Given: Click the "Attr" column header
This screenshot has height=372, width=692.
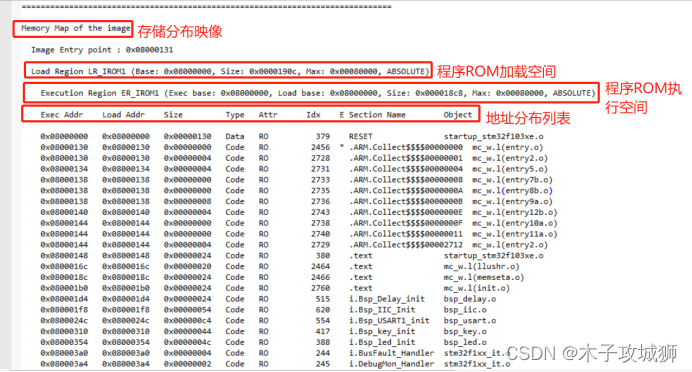Looking at the screenshot, I should point(268,115).
